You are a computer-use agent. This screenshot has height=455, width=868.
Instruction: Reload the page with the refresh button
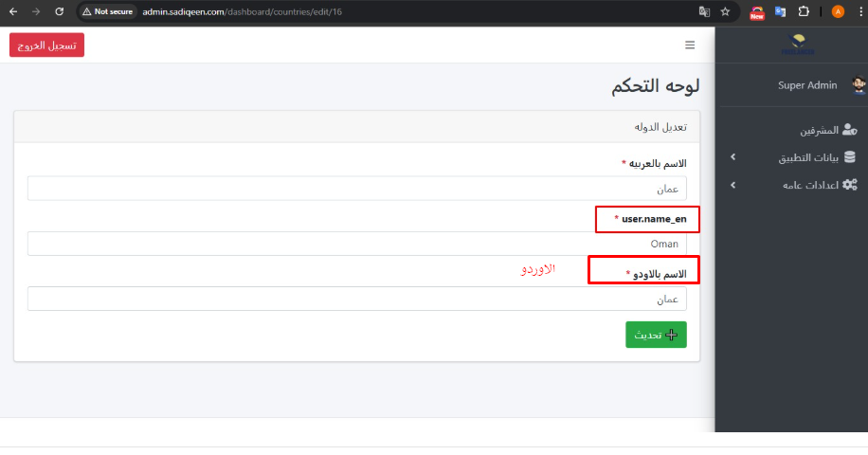(60, 12)
